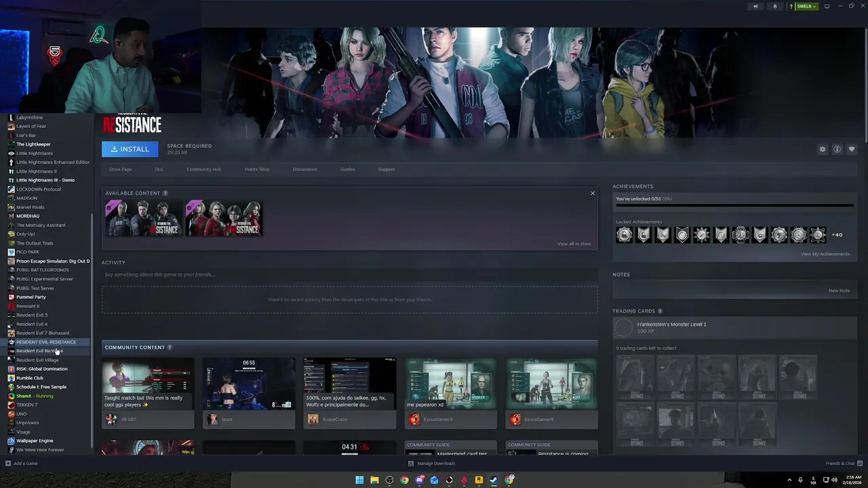The width and height of the screenshot is (868, 488).
Task: Click the first locked achievement badge
Action: (624, 235)
